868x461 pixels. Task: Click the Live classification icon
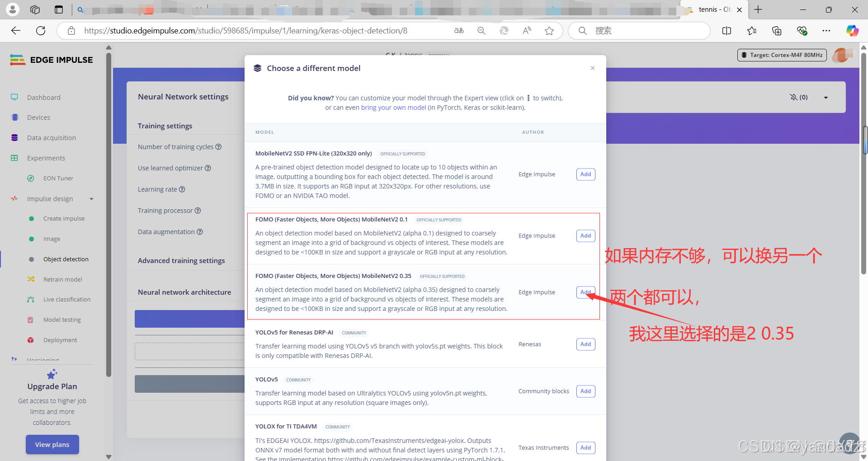[x=31, y=300]
